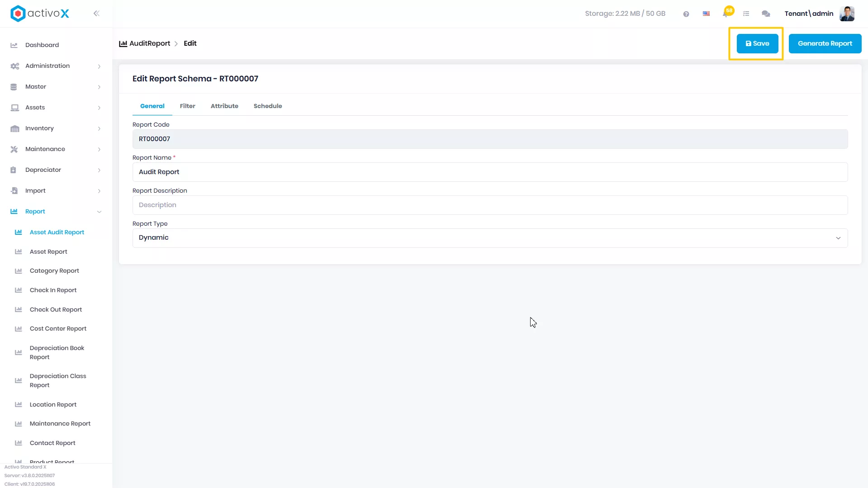Open the notifications bell icon
Image resolution: width=868 pixels, height=488 pixels.
[x=726, y=14]
